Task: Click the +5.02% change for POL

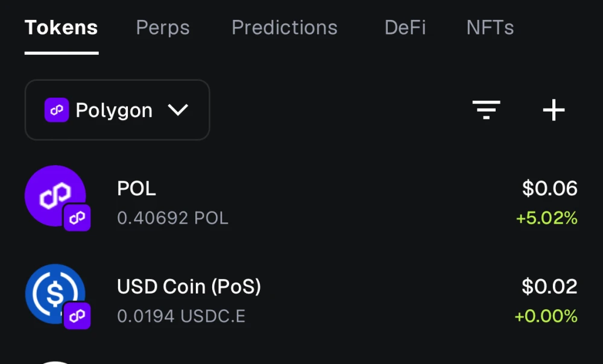Action: (x=546, y=218)
